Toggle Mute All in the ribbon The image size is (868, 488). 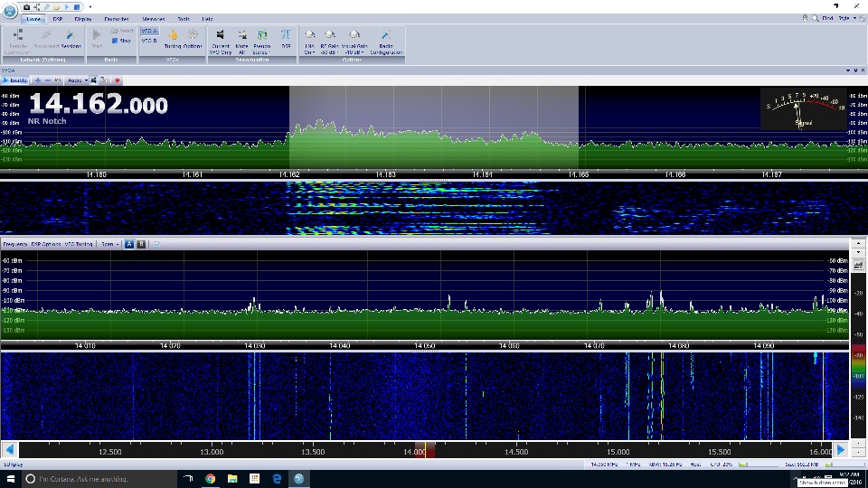tap(242, 42)
